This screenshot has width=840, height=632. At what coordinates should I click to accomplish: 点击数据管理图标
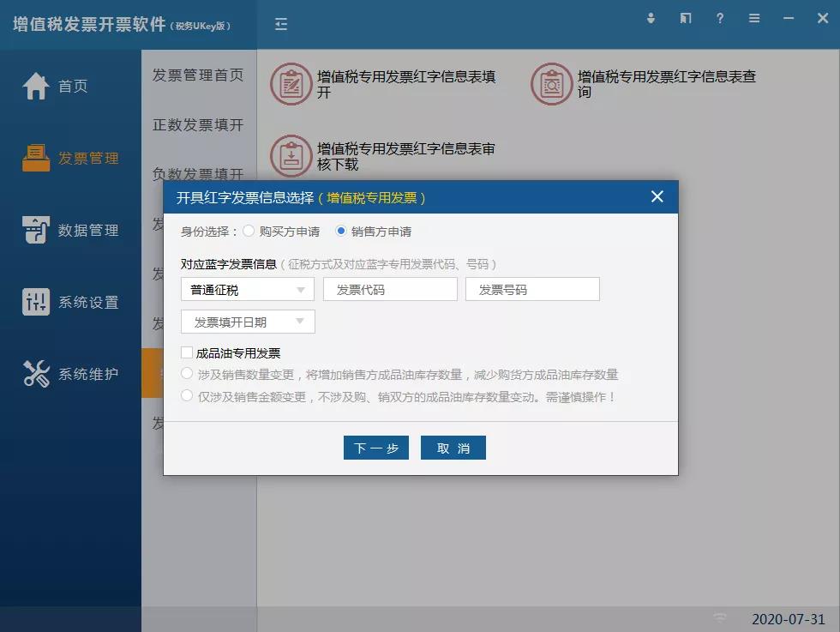click(x=34, y=230)
